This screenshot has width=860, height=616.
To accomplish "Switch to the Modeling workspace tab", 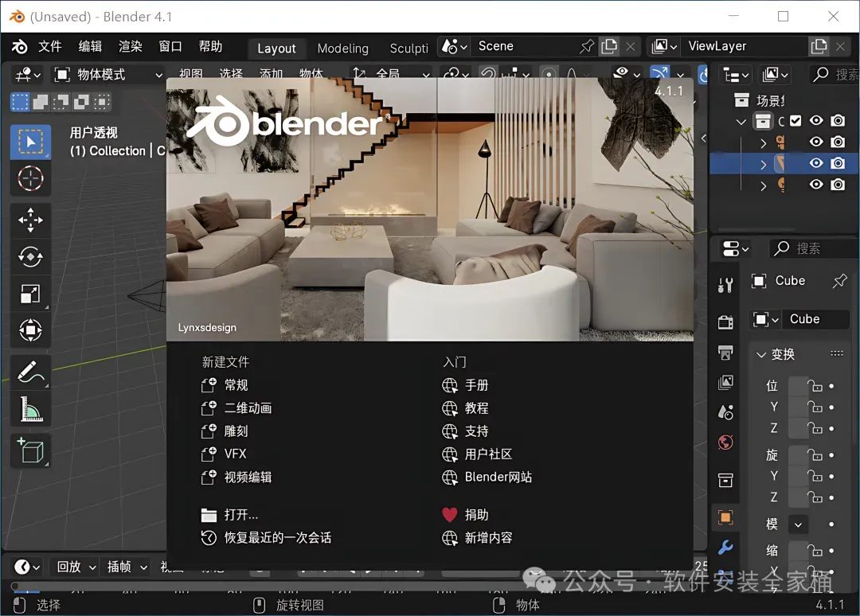I will (342, 49).
